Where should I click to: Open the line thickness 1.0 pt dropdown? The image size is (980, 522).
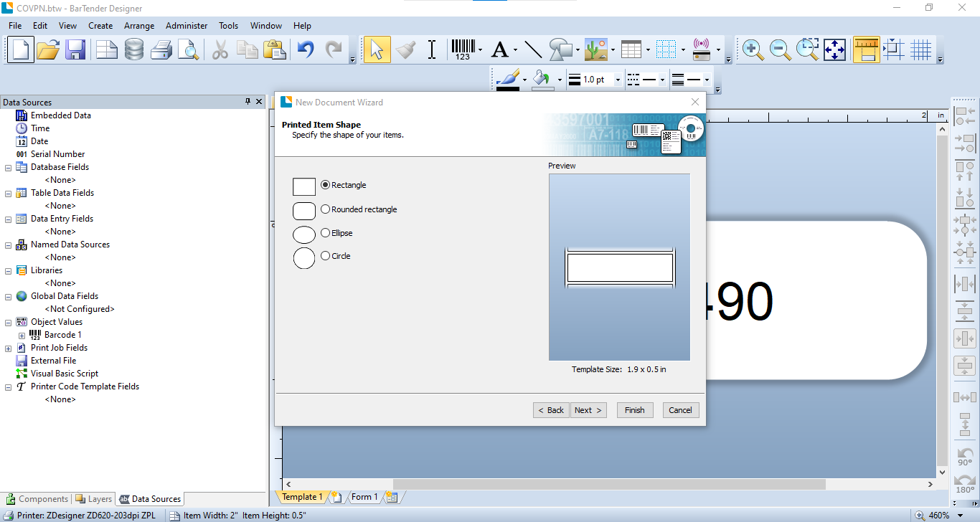[618, 80]
